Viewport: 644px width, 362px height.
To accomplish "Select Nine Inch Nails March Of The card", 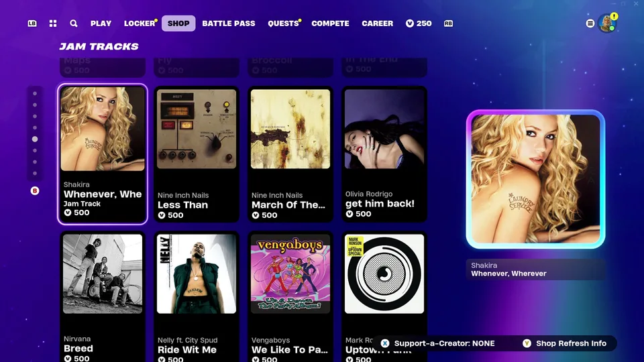I will pyautogui.click(x=290, y=154).
